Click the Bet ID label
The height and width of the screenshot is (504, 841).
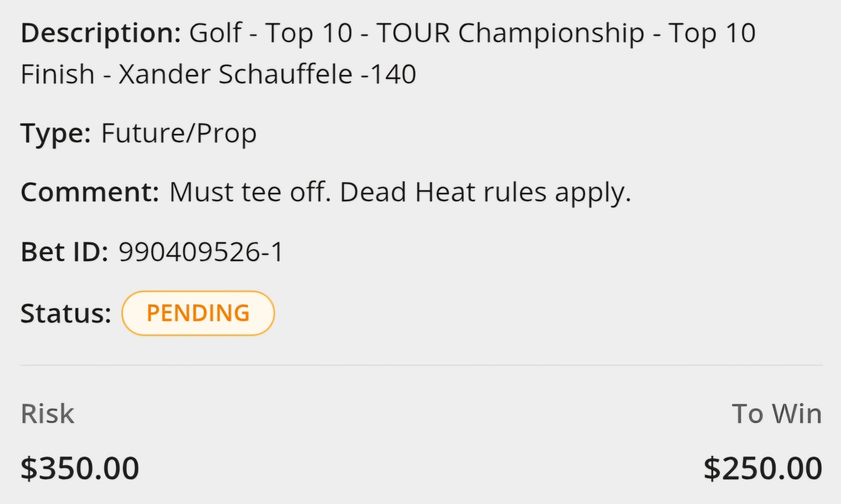(x=65, y=252)
